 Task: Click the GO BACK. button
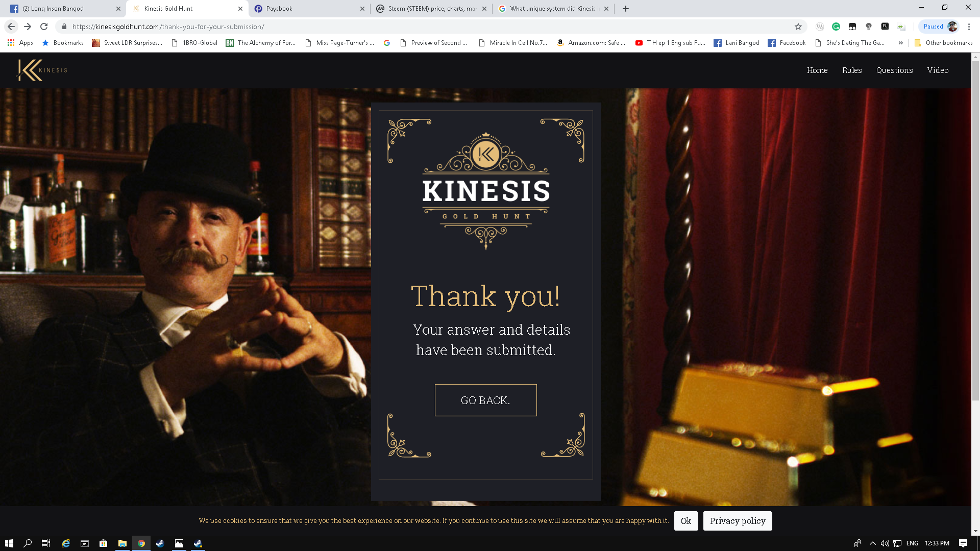pyautogui.click(x=485, y=400)
